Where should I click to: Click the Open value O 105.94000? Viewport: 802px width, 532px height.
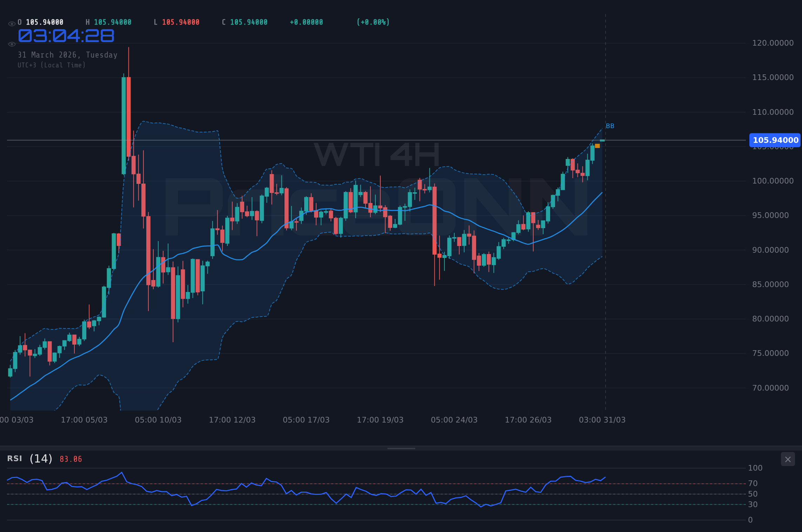tap(40, 22)
